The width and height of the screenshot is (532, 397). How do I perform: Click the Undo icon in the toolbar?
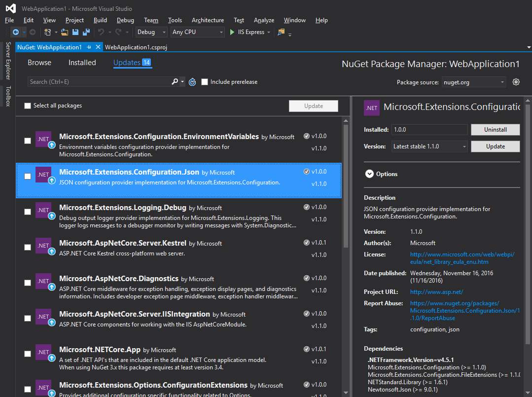102,32
